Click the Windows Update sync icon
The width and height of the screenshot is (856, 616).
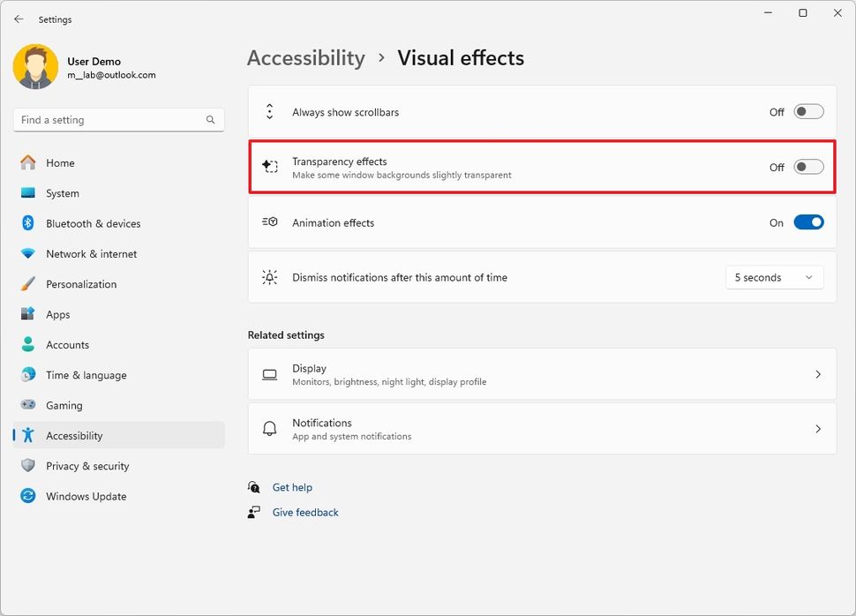[28, 496]
